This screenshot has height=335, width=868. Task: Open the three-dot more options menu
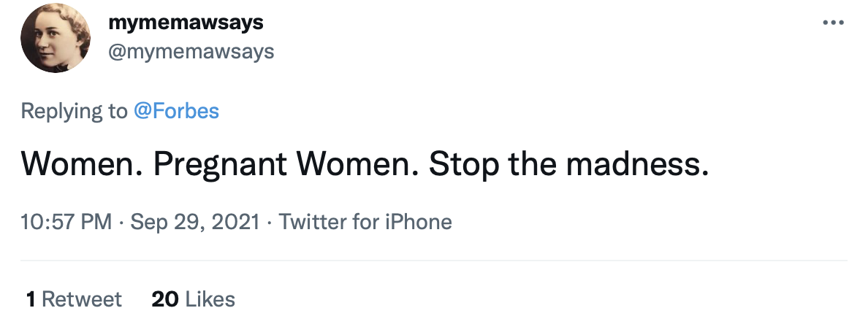click(834, 23)
